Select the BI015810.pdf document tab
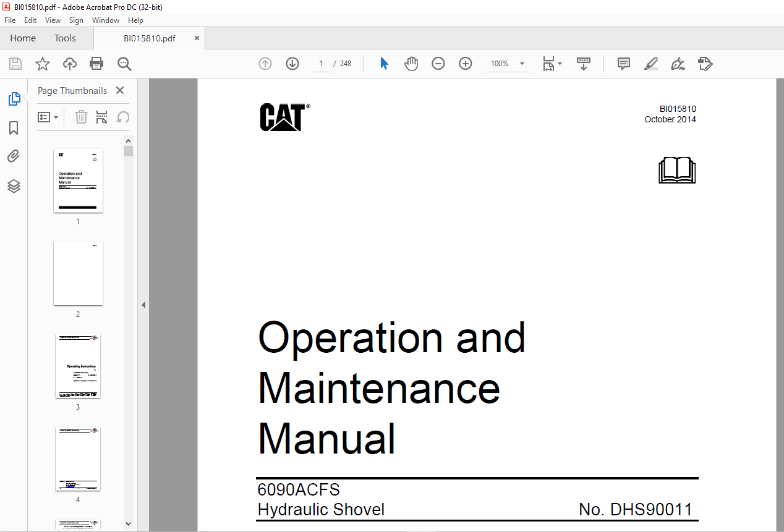784x532 pixels. pyautogui.click(x=149, y=38)
